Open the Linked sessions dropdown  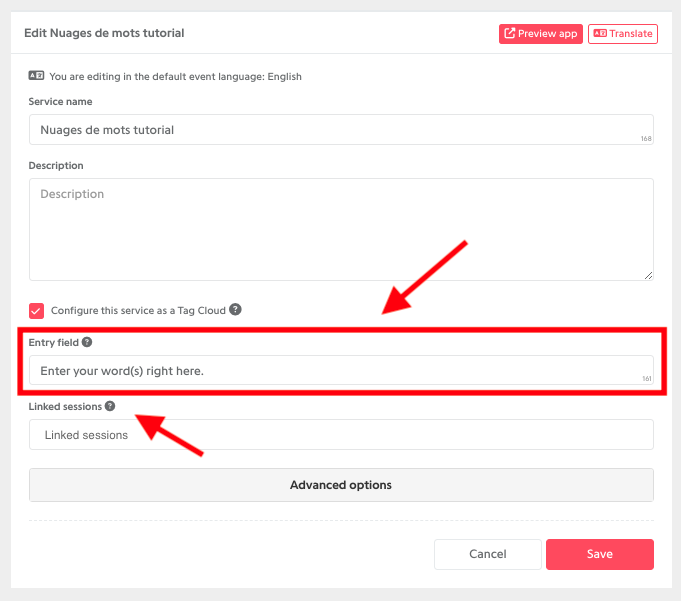341,435
